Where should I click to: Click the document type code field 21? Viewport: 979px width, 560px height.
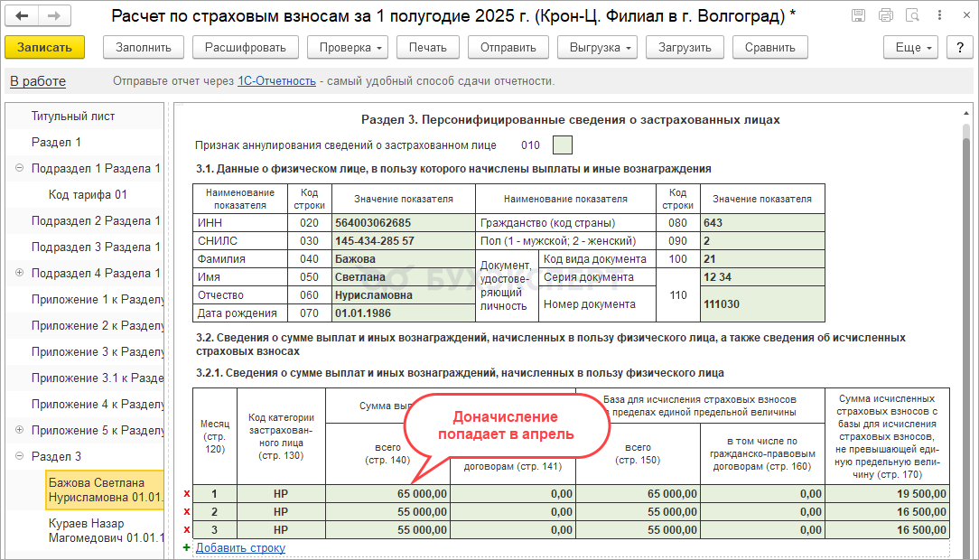tap(762, 259)
